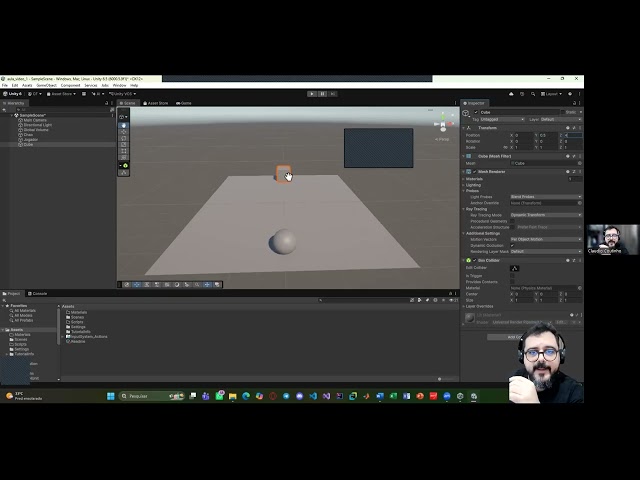Open Windows Start menu

click(111, 396)
